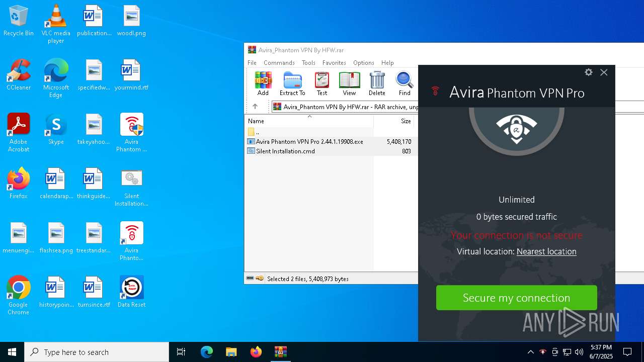Image resolution: width=644 pixels, height=362 pixels.
Task: Sort archive list by Size column
Action: 395,121
